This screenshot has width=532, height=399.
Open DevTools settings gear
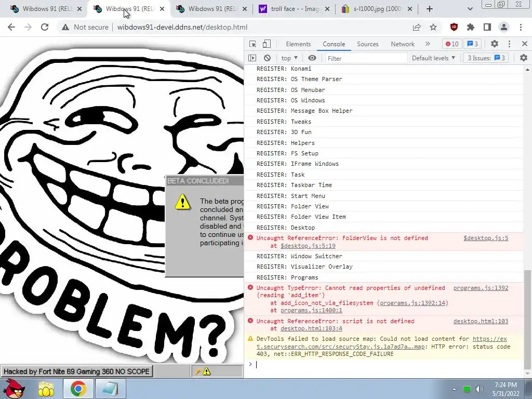pyautogui.click(x=495, y=44)
